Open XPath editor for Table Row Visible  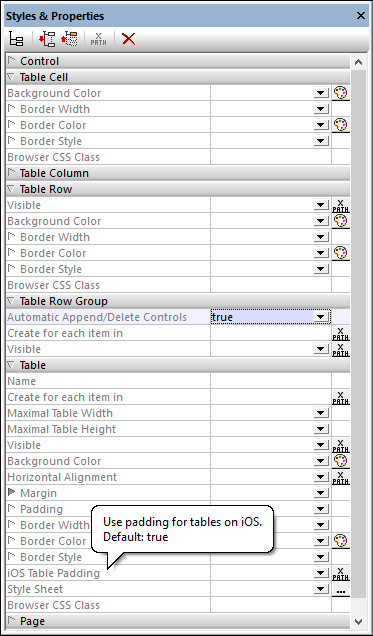tap(341, 205)
